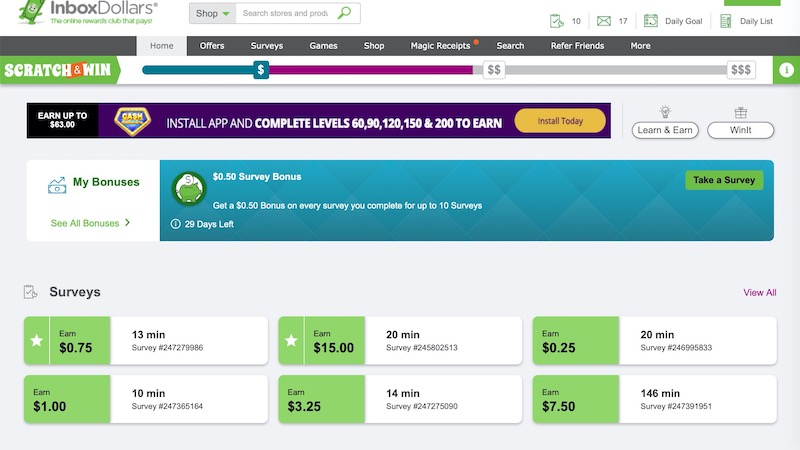Open the Search navigation item

click(x=510, y=46)
